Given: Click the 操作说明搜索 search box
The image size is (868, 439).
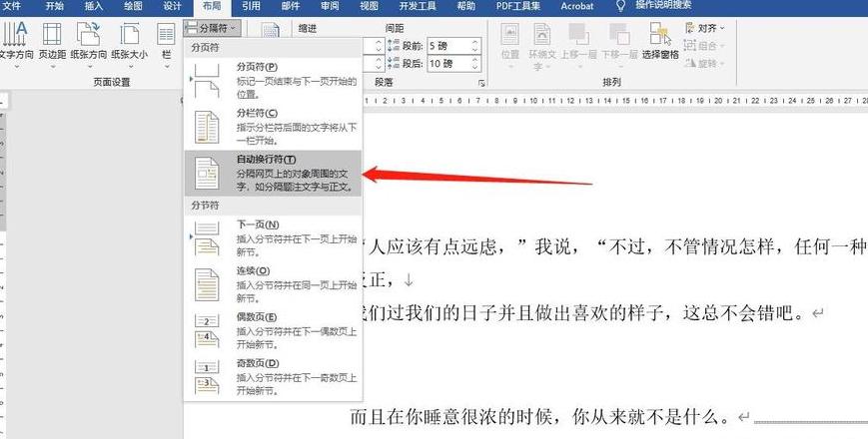Looking at the screenshot, I should pyautogui.click(x=663, y=6).
